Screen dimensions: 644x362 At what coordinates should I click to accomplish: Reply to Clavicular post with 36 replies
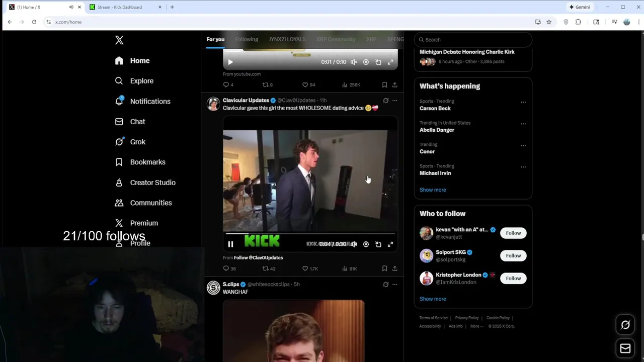pos(229,268)
